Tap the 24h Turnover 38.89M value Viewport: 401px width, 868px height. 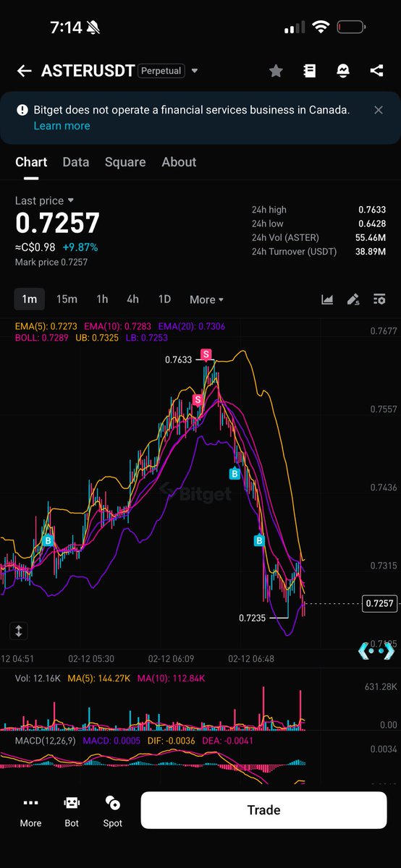(371, 251)
